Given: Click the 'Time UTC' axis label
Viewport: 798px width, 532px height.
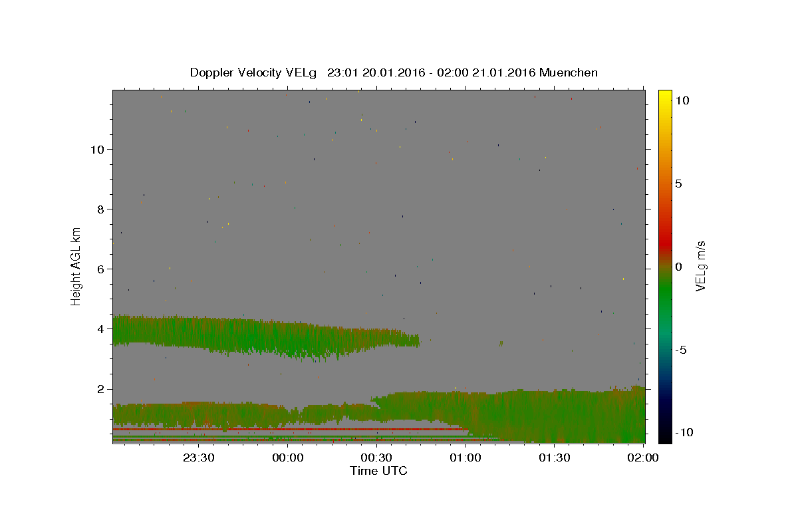Looking at the screenshot, I should click(x=378, y=471).
